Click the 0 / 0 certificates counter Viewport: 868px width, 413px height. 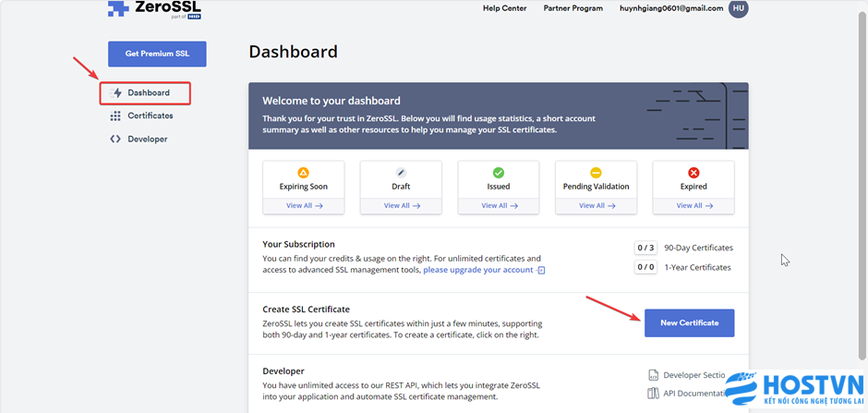[x=645, y=267]
